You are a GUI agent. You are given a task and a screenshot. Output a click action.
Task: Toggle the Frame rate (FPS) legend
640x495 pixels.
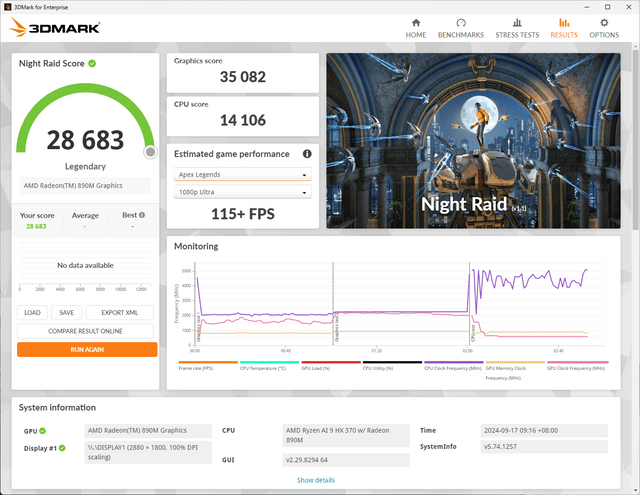[208, 366]
